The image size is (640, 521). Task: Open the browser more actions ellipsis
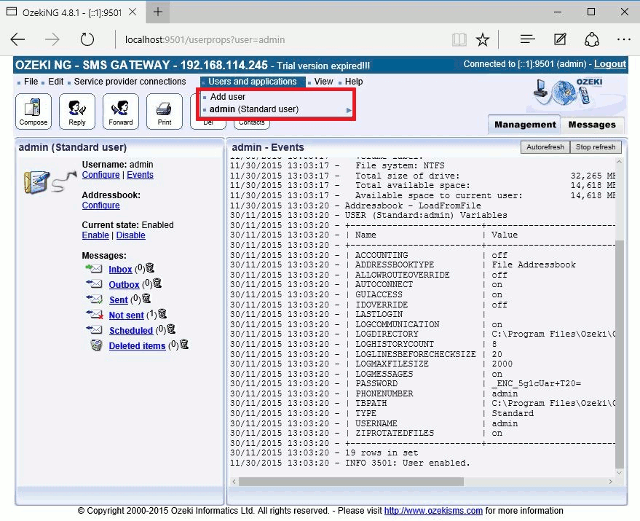pos(624,40)
